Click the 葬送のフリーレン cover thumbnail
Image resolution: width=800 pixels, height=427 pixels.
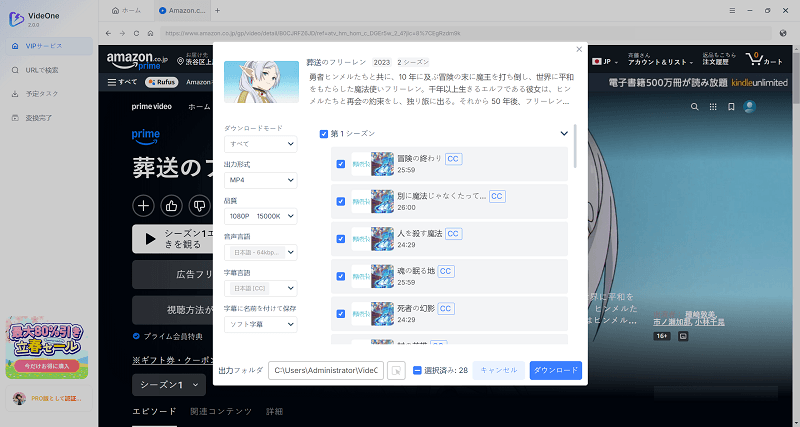click(x=261, y=82)
